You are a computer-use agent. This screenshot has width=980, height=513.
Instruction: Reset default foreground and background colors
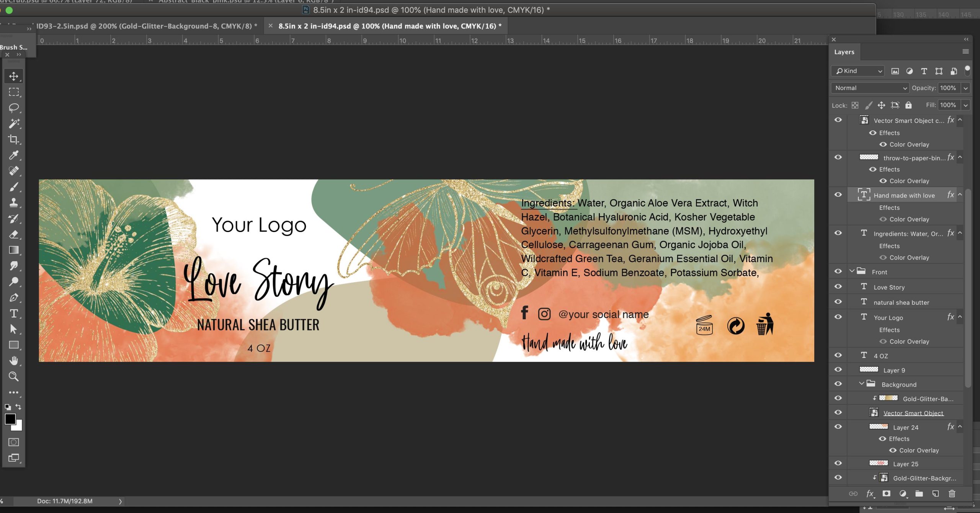(x=8, y=407)
